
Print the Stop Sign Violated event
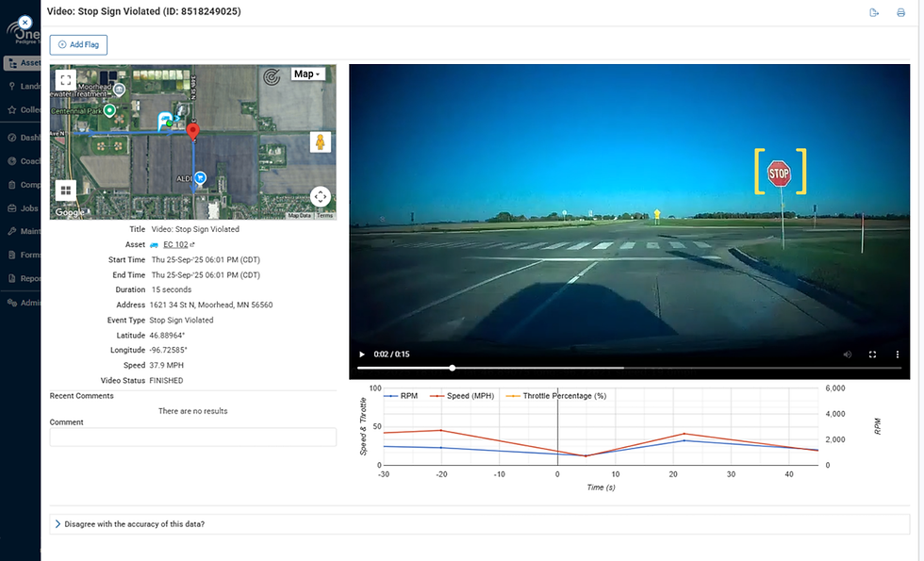(902, 11)
